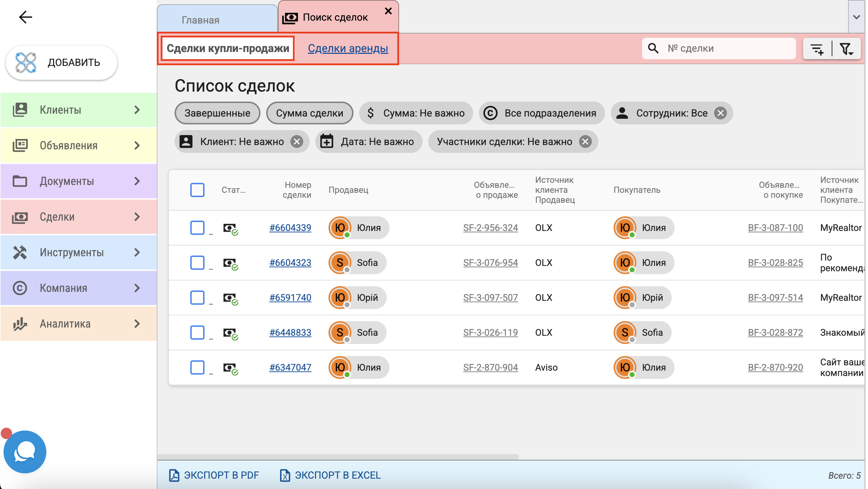Remove the Сотрудник: Все filter
Viewport: 868px width, 489px height.
point(720,113)
